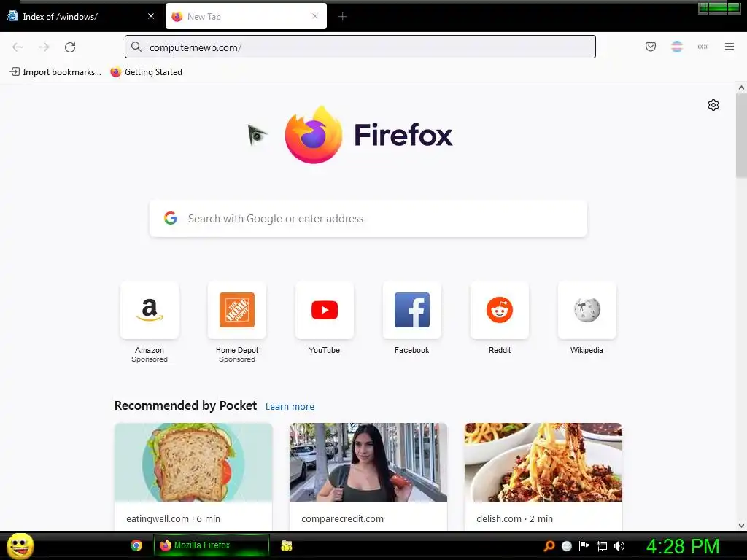Launch Chrome from the taskbar
Screen dimensions: 747x560
136,545
